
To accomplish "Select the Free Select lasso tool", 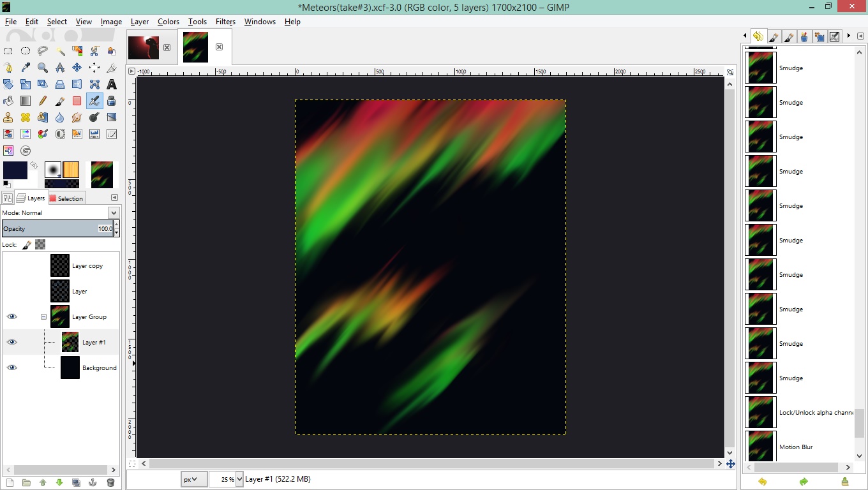I will 43,51.
